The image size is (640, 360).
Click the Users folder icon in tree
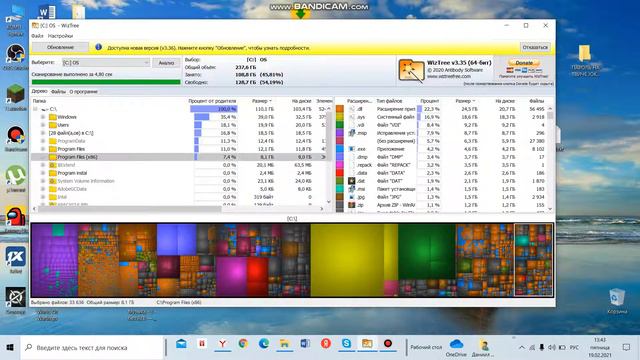[x=53, y=125]
